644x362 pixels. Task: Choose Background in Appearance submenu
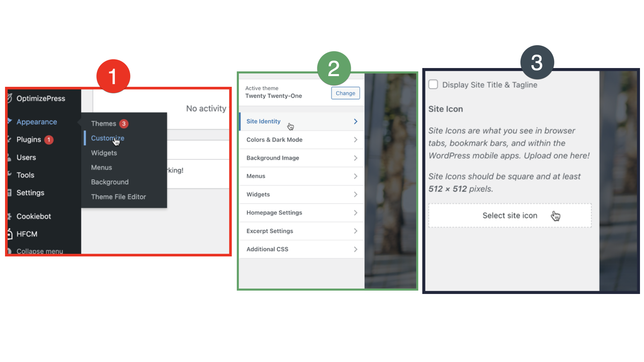click(110, 182)
